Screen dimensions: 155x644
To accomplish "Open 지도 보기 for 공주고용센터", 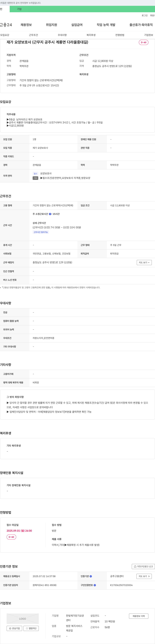I will click(144, 576).
